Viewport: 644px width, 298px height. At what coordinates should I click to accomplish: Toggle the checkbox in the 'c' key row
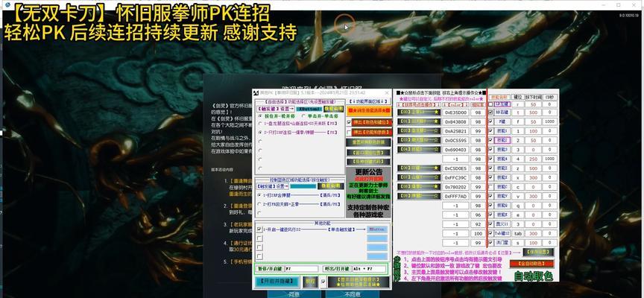click(490, 187)
